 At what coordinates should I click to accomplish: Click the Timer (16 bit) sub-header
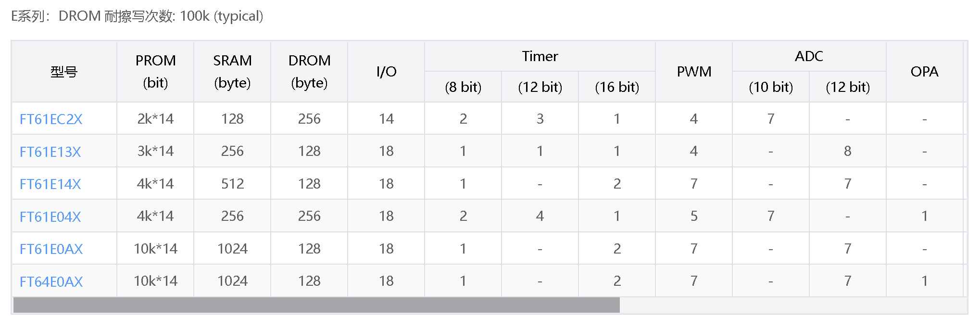[x=617, y=87]
